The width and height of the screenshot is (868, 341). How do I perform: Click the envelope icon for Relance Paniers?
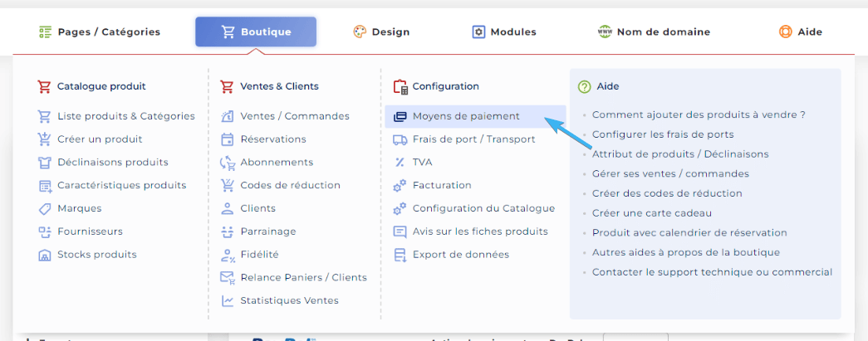(x=227, y=277)
